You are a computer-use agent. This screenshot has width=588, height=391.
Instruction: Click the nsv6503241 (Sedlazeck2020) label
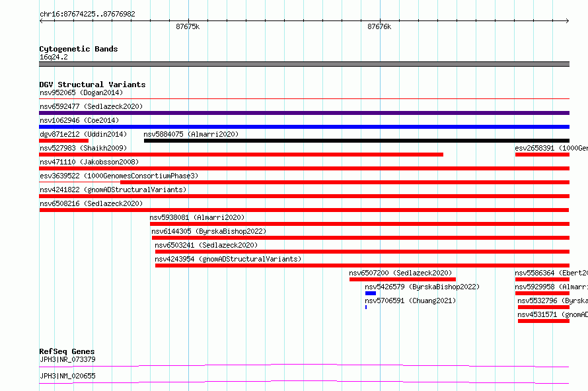(x=206, y=245)
